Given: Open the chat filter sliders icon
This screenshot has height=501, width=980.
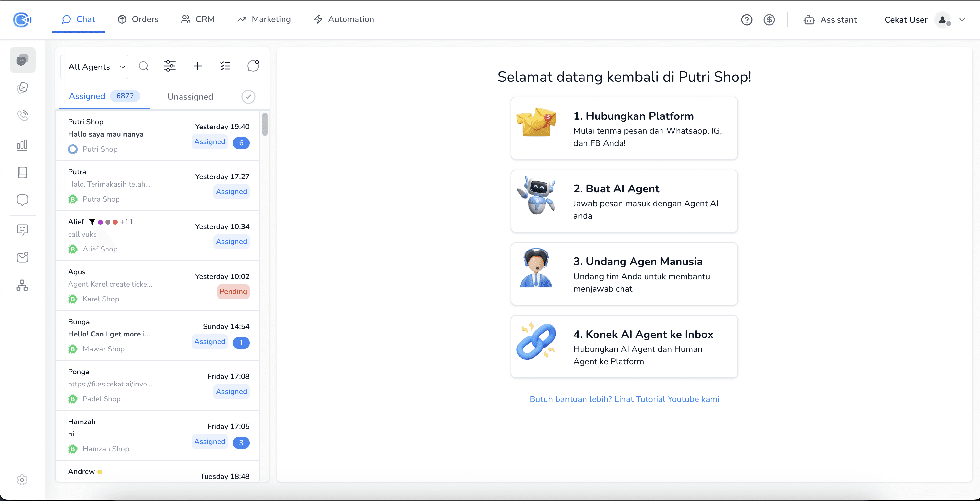Looking at the screenshot, I should pyautogui.click(x=170, y=66).
